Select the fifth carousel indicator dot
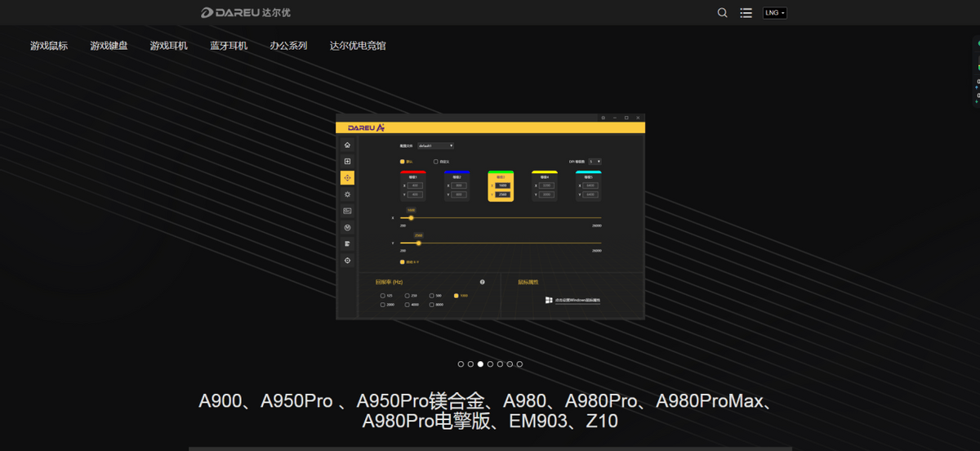The image size is (980, 451). tap(500, 364)
